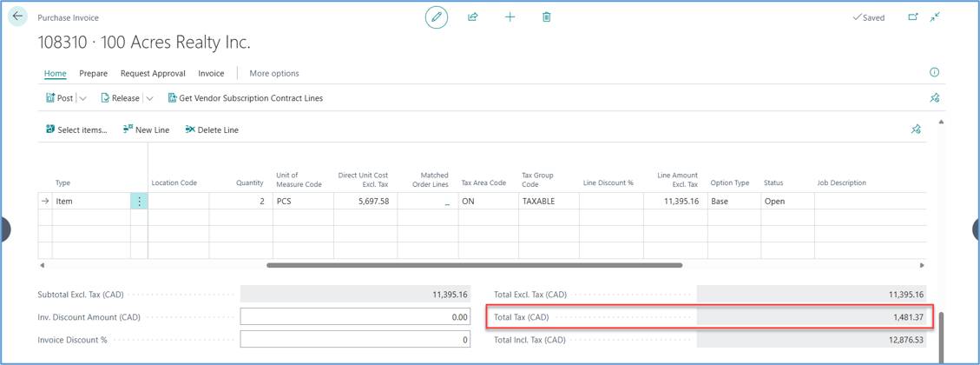Click the Location Code column header

pyautogui.click(x=174, y=182)
